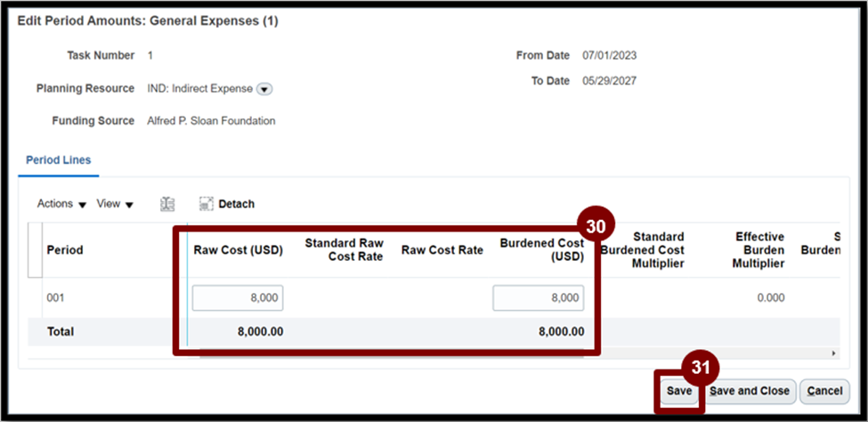Open the Actions menu

(x=62, y=204)
